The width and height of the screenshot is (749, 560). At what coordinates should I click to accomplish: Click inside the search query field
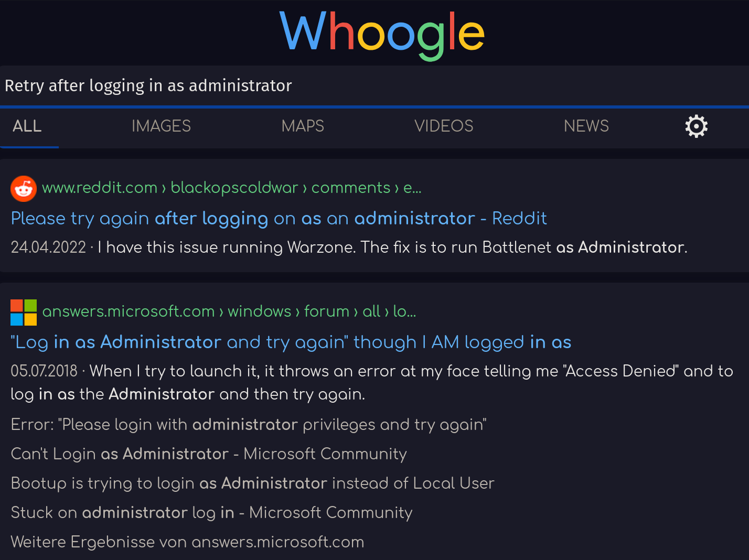click(374, 85)
